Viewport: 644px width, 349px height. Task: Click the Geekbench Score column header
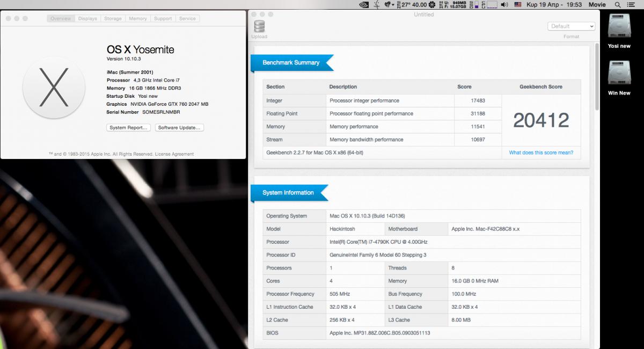(541, 86)
